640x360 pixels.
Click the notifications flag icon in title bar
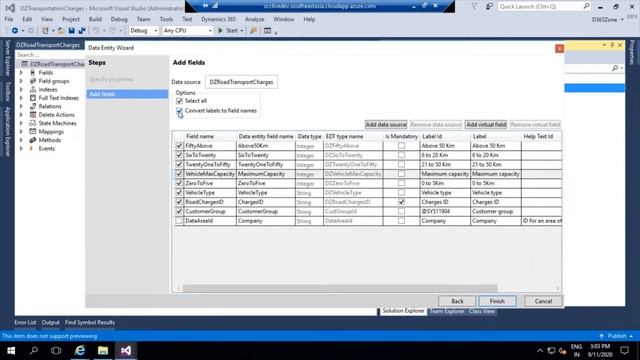tap(474, 6)
